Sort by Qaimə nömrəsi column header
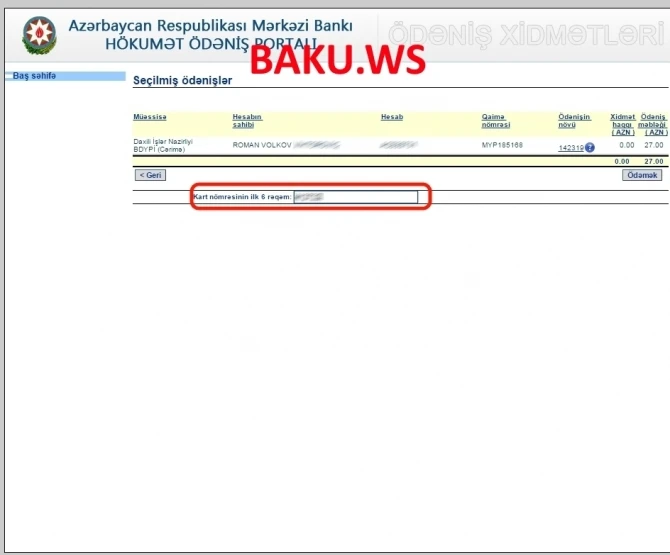Screen dimensions: 670x555 pos(496,120)
